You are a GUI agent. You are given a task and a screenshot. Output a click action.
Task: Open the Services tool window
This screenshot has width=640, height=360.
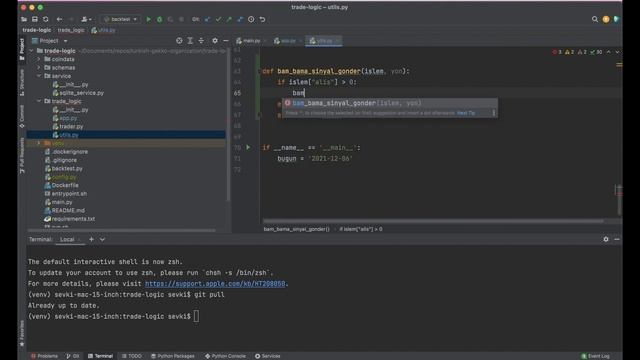click(x=268, y=356)
